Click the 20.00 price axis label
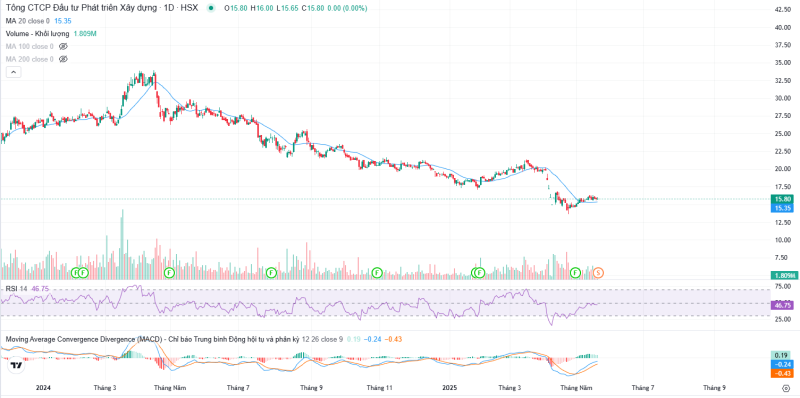 pos(782,169)
